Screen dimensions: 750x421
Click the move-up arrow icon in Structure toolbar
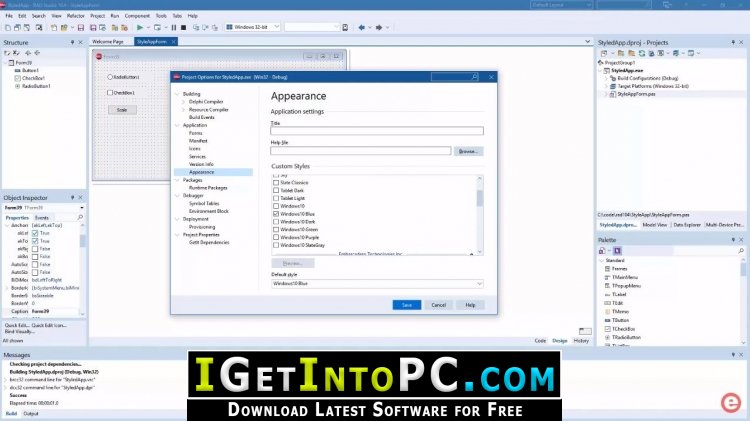28,53
